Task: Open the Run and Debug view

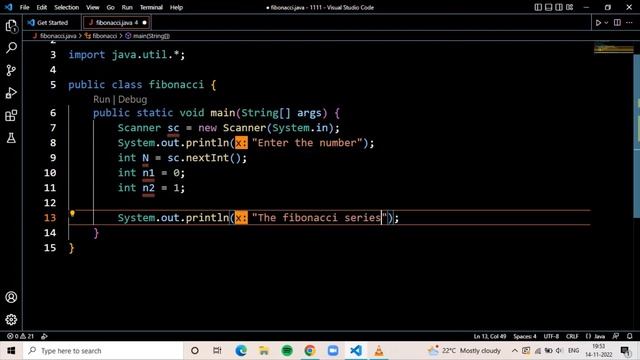Action: coord(11,93)
